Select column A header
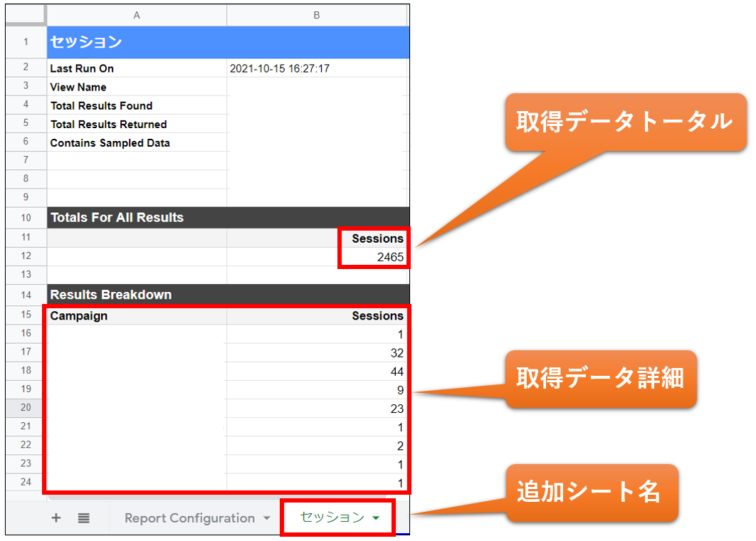 pos(137,16)
